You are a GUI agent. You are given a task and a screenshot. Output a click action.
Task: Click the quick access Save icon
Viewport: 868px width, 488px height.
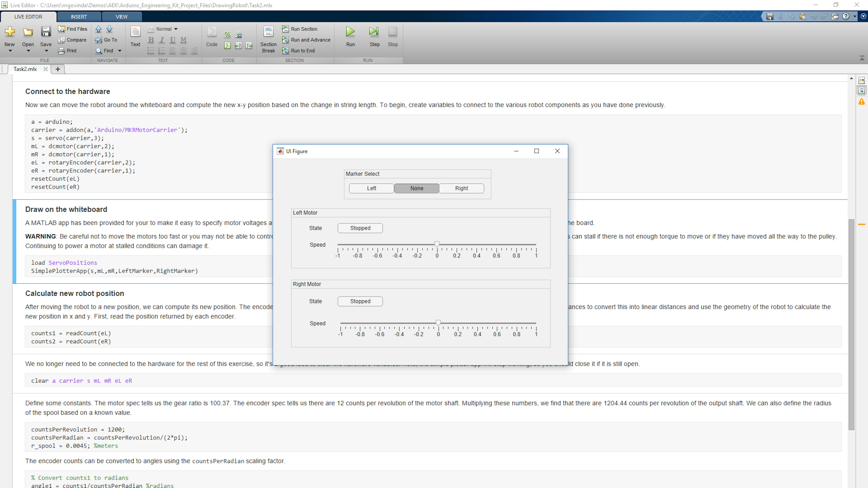pyautogui.click(x=770, y=16)
